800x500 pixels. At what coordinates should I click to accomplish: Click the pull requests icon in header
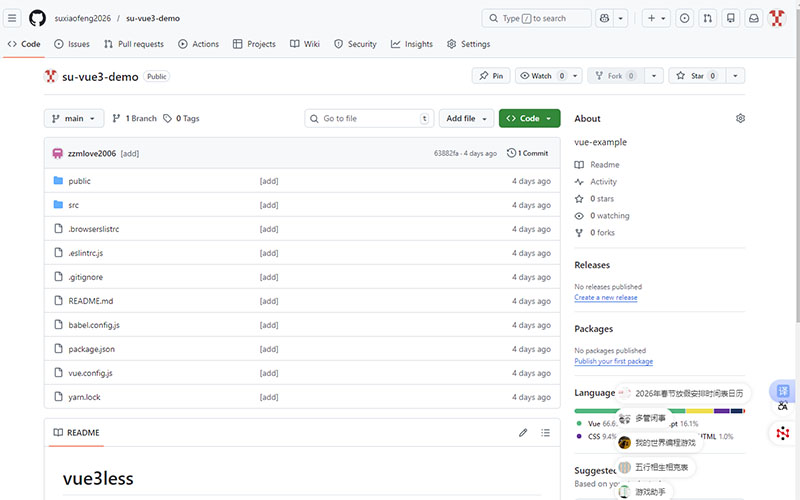pyautogui.click(x=708, y=18)
